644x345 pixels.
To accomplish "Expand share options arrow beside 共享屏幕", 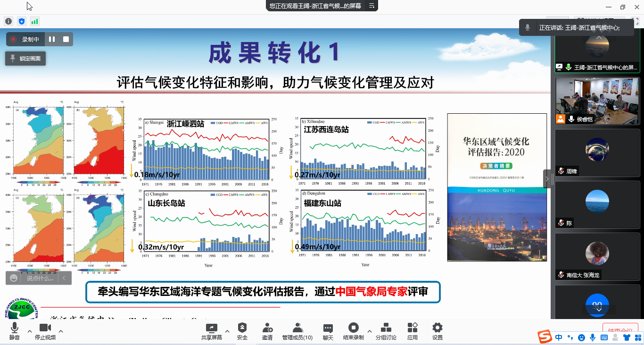I will click(x=227, y=331).
